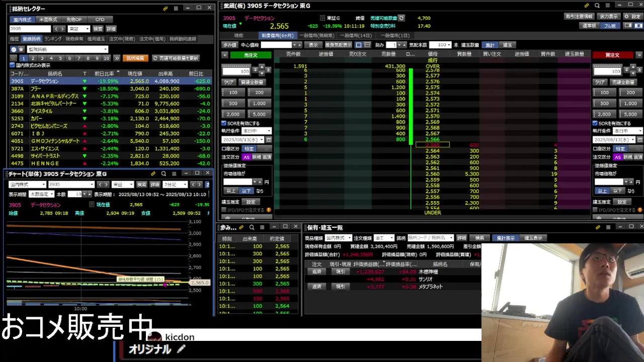Click the search magnifier in 武蔵 board title bar

[x=597, y=6]
